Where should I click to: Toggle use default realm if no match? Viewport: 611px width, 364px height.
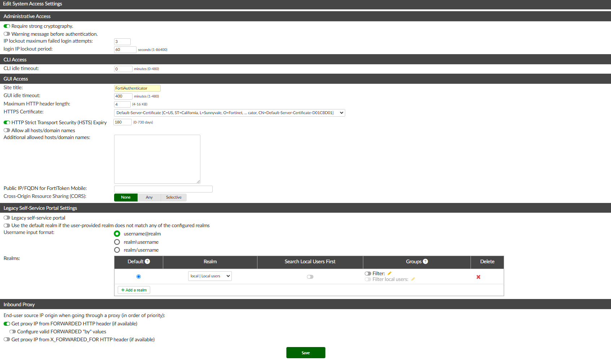[7, 225]
